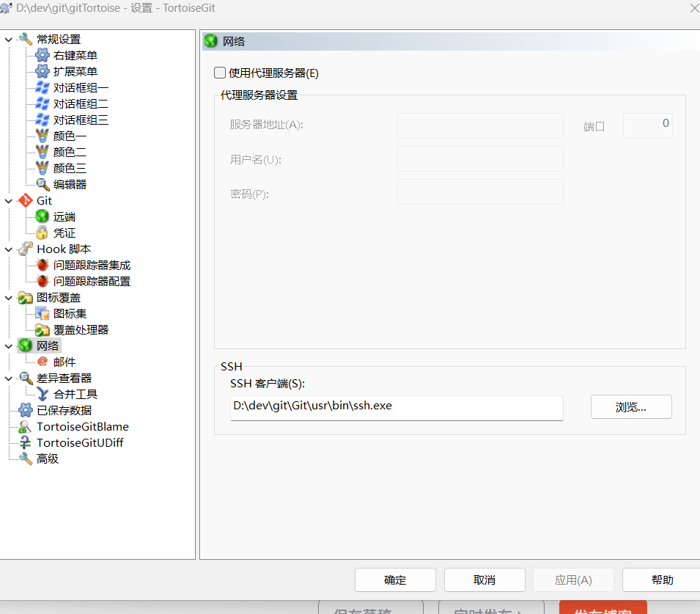Image resolution: width=700 pixels, height=614 pixels.
Task: Confirm with the 确定 button
Action: pyautogui.click(x=395, y=580)
